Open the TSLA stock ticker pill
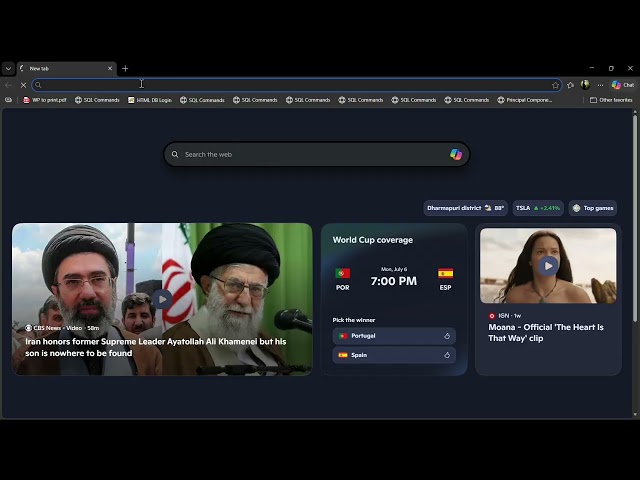Viewport: 640px width, 480px height. 538,208
